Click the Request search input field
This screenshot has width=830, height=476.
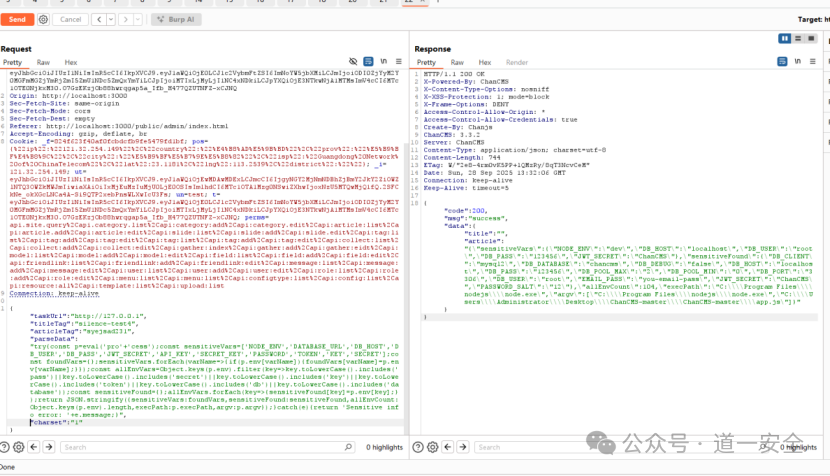pyautogui.click(x=200, y=447)
